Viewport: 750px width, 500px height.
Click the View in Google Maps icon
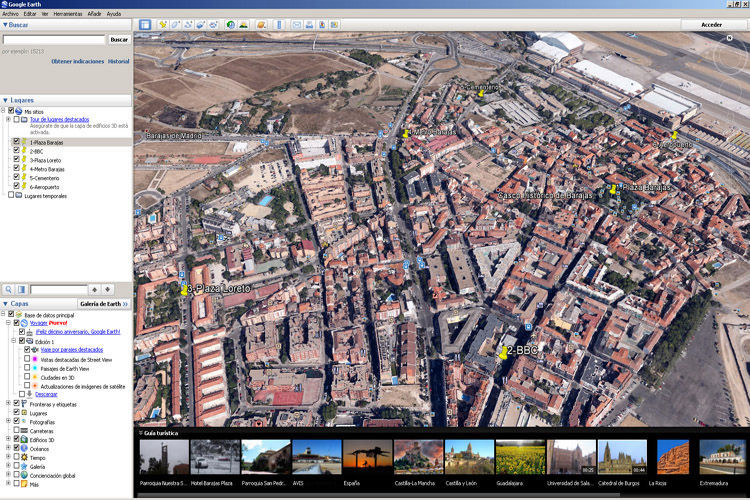pyautogui.click(x=334, y=24)
